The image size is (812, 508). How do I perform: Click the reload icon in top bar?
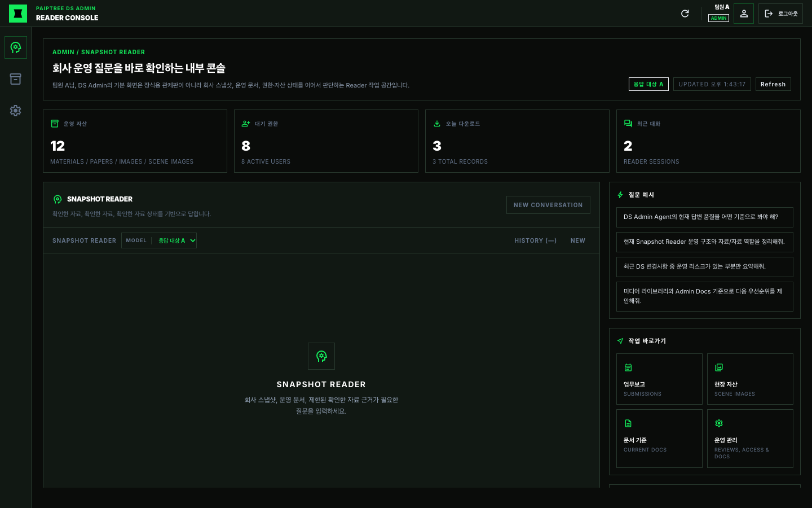[x=685, y=14]
